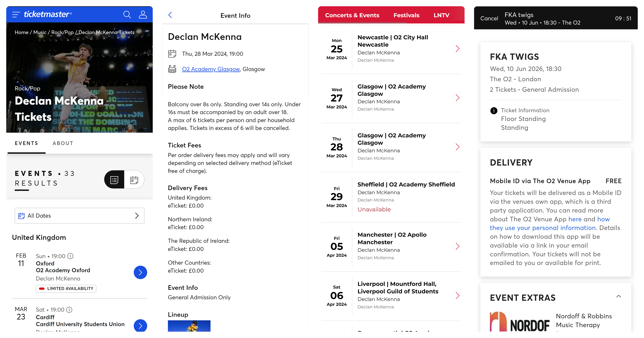
Task: Click Music in the breadcrumb
Action: pos(40,33)
